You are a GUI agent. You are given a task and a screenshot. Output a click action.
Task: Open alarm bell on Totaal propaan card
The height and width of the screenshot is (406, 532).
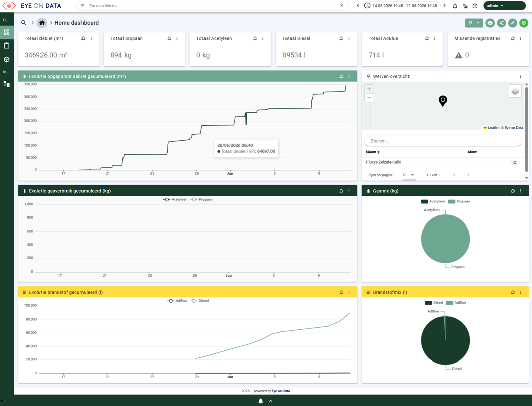169,38
